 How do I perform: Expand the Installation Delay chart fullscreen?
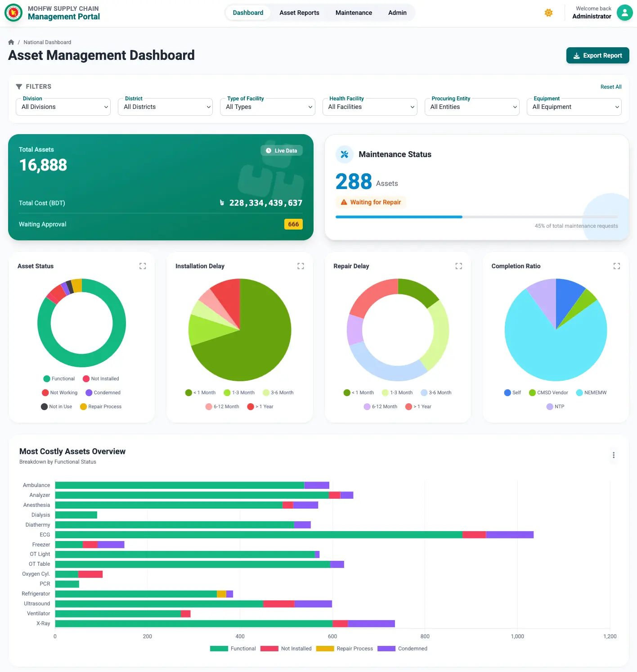301,266
